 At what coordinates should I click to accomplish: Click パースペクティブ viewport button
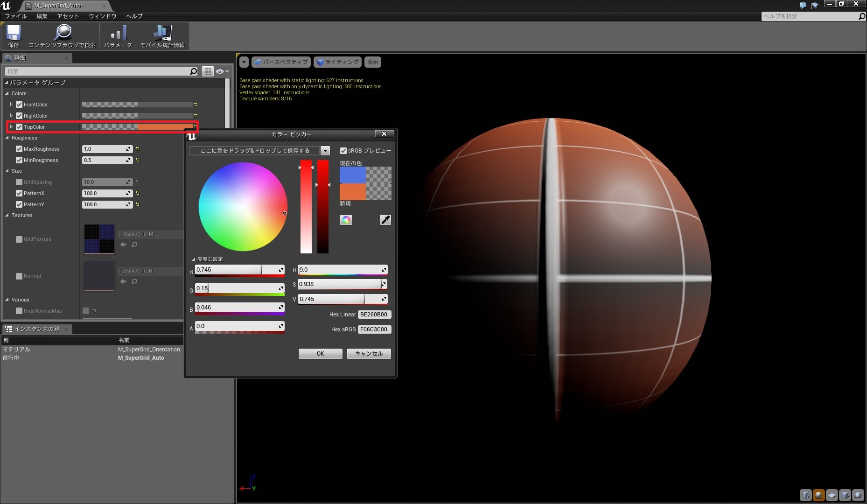tap(281, 62)
